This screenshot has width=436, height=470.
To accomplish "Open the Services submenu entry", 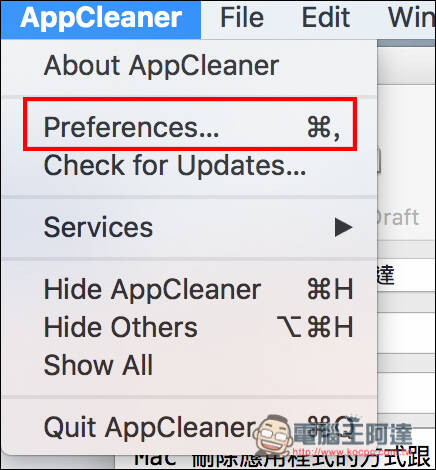I will pos(189,227).
